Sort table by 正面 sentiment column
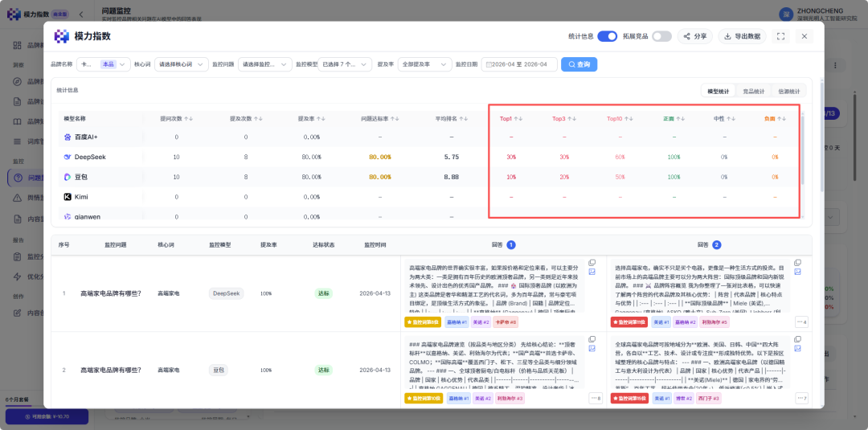Viewport: 868px width, 430px height. 681,118
